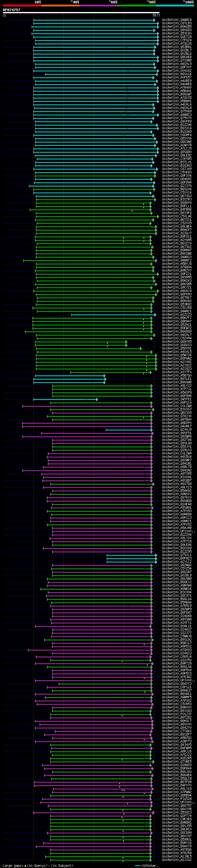Select hit label UniRef100_B9TLE1

[x=177, y=379]
